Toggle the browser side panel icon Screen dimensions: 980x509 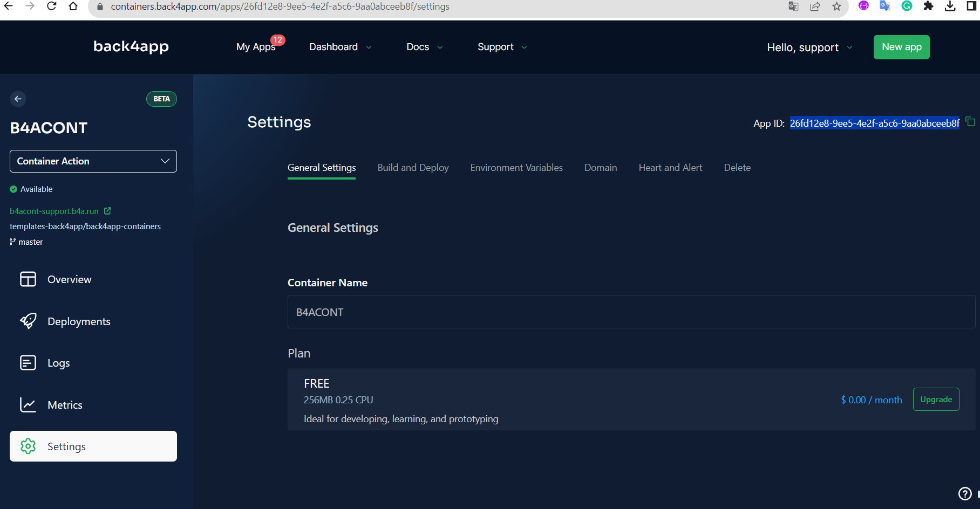(x=971, y=6)
